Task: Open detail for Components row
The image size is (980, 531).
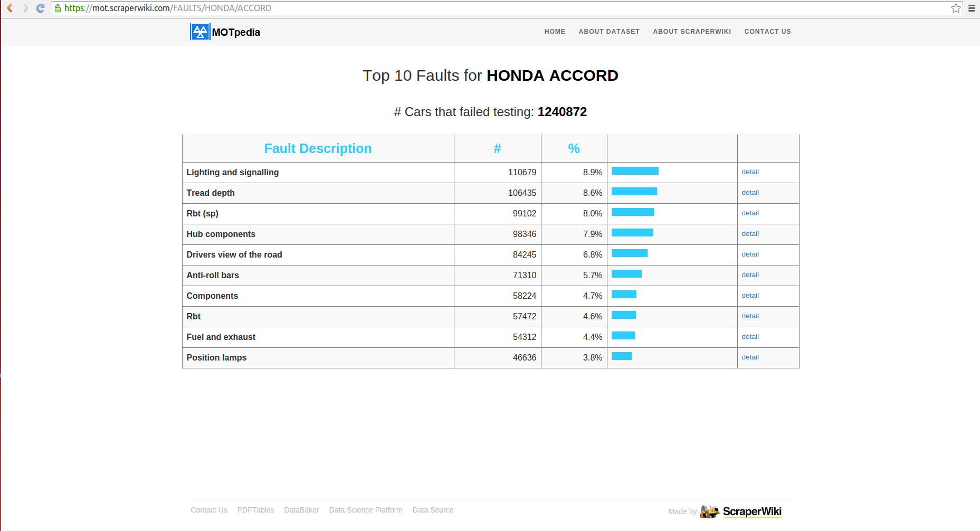Action: tap(750, 296)
